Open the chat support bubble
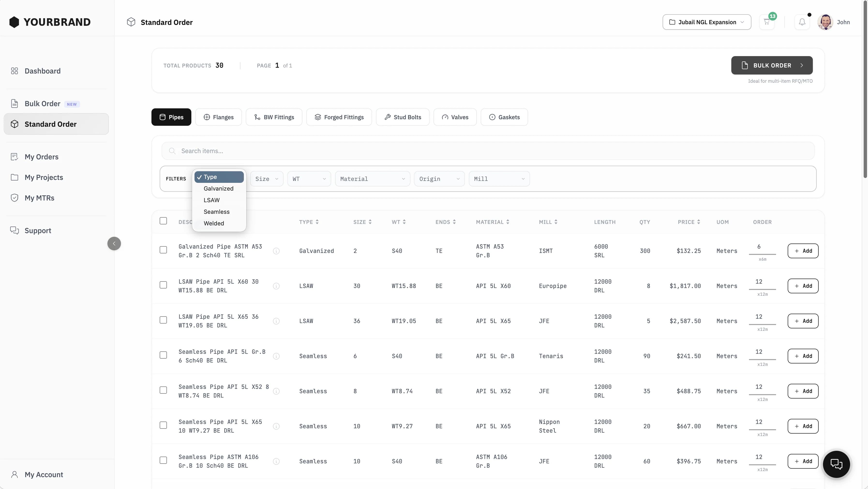 pos(836,464)
